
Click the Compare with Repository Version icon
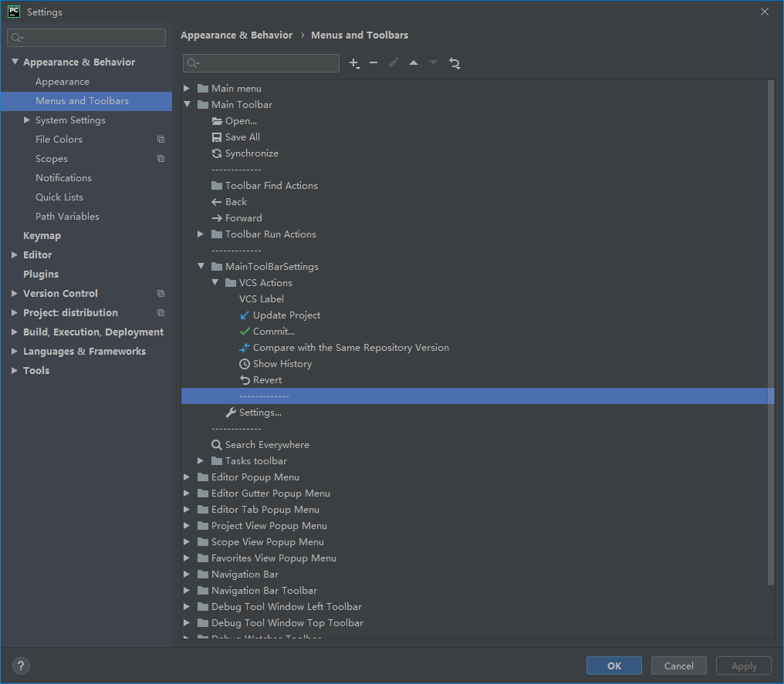click(245, 348)
